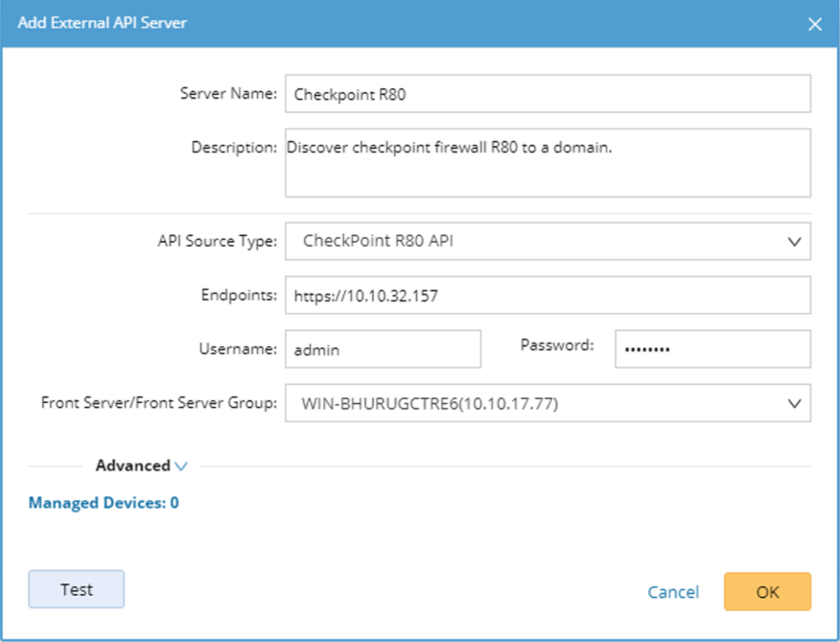
Task: Focus the masked Password field
Action: click(x=712, y=349)
